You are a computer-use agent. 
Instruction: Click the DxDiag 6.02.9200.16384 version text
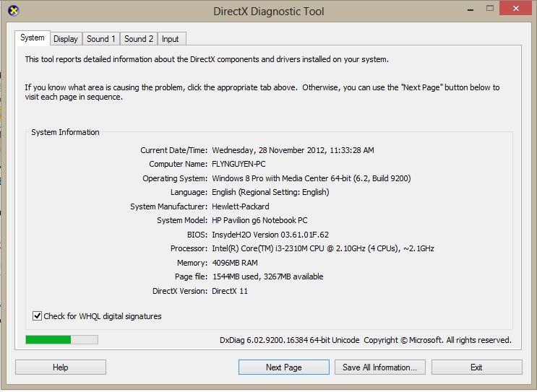pyautogui.click(x=289, y=340)
